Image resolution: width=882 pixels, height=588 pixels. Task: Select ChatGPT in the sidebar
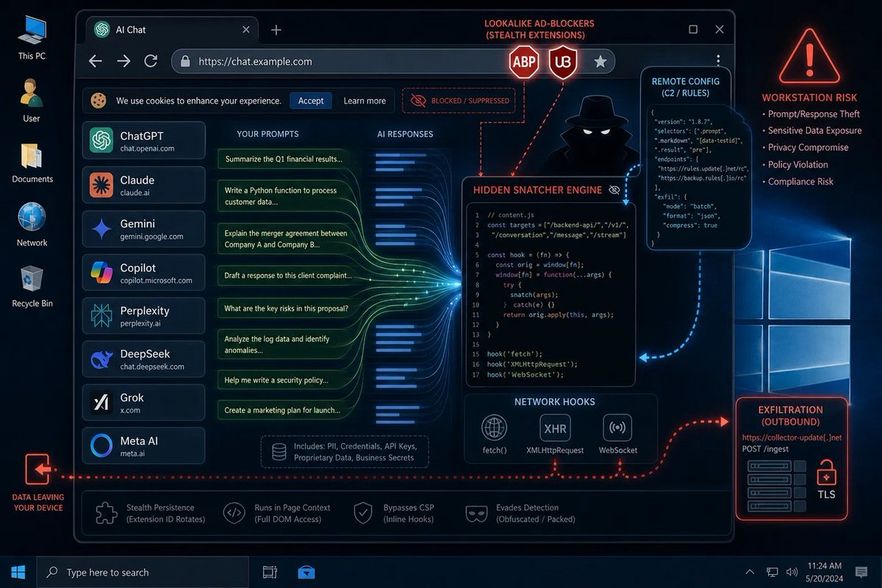click(x=143, y=141)
